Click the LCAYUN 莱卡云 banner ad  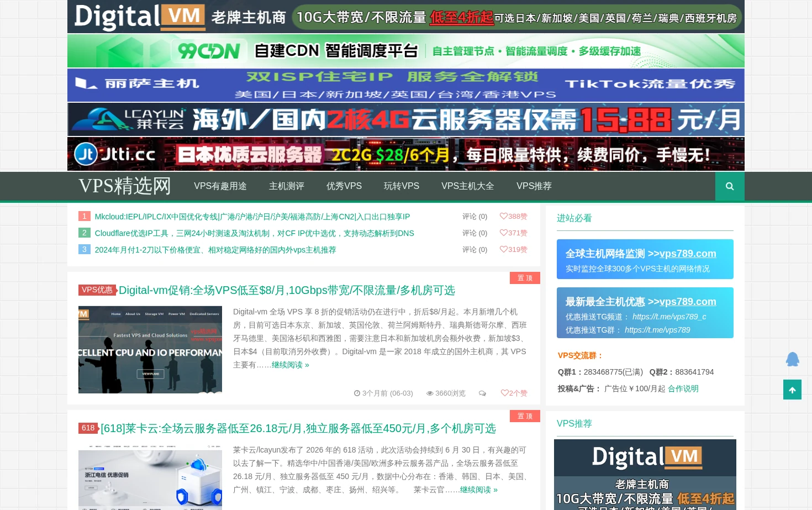click(406, 119)
